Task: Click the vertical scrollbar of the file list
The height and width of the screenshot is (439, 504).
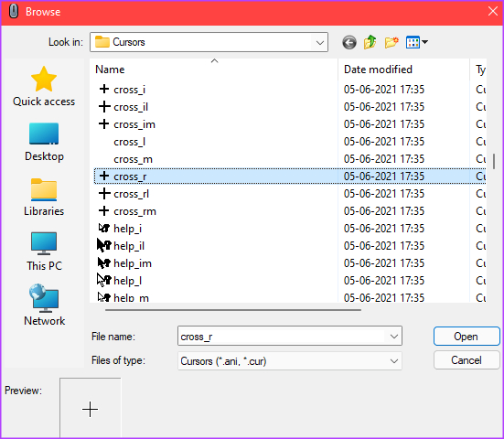Action: pyautogui.click(x=494, y=161)
